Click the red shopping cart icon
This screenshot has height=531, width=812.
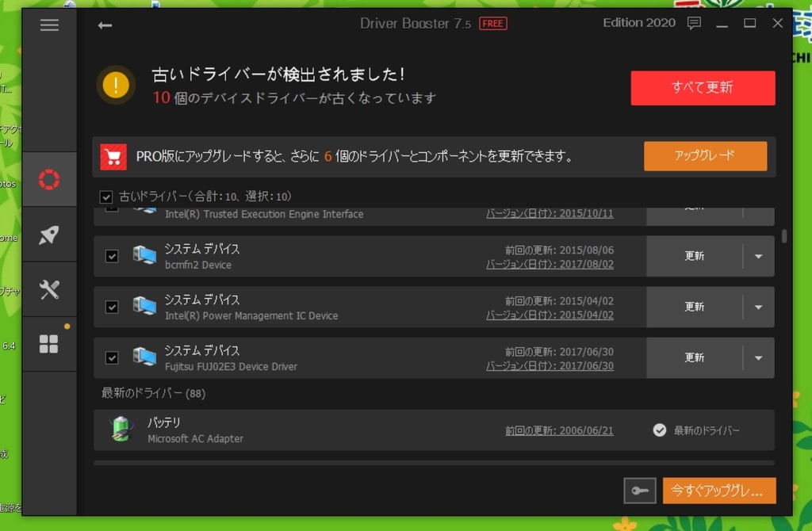coord(113,156)
